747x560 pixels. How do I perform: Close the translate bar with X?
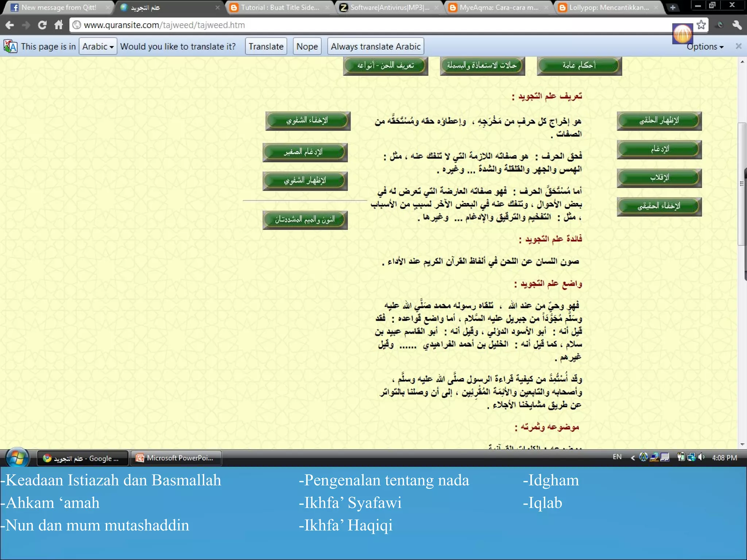(738, 46)
